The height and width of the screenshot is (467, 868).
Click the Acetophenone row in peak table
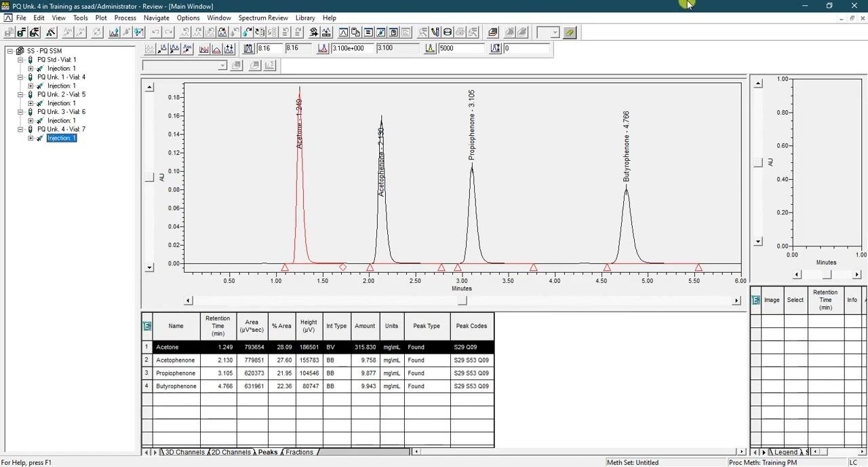coord(318,360)
